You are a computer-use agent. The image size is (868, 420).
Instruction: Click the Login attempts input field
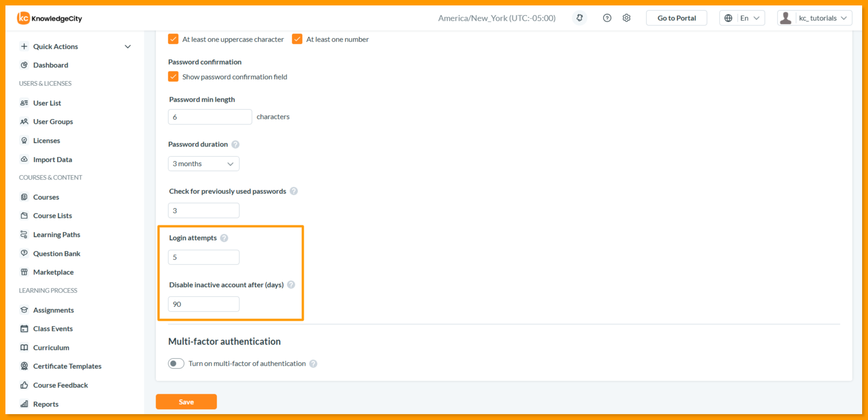click(x=204, y=257)
